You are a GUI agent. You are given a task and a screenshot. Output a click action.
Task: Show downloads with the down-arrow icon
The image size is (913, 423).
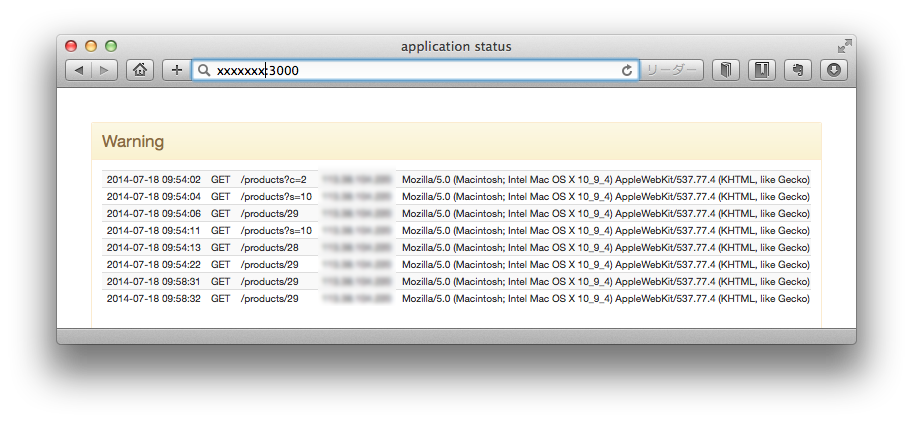[x=834, y=70]
